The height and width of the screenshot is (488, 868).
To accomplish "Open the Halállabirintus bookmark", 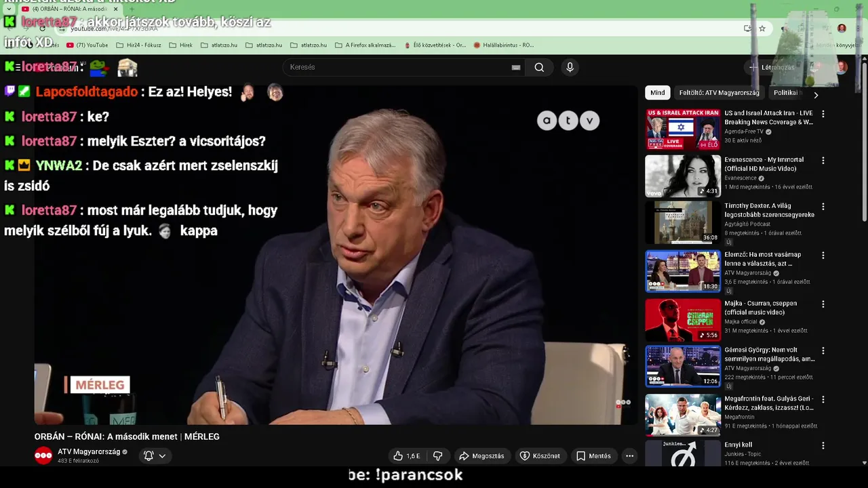I will 504,45.
